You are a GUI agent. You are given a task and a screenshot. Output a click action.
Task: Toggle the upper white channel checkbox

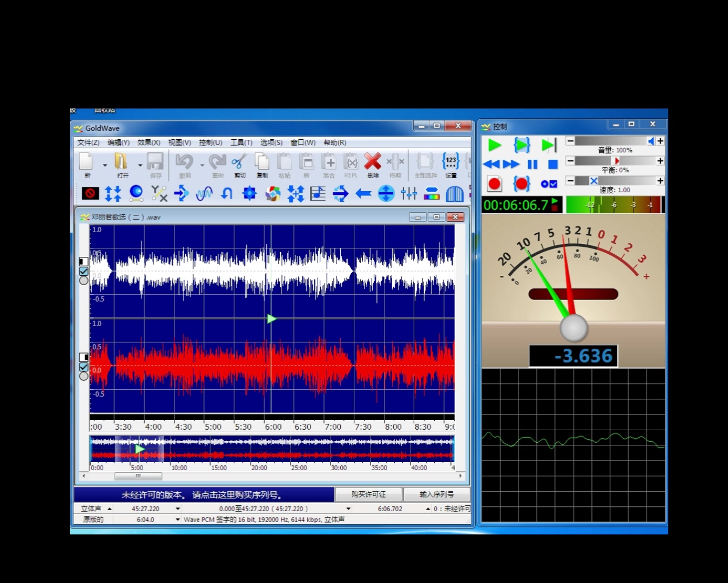[84, 272]
